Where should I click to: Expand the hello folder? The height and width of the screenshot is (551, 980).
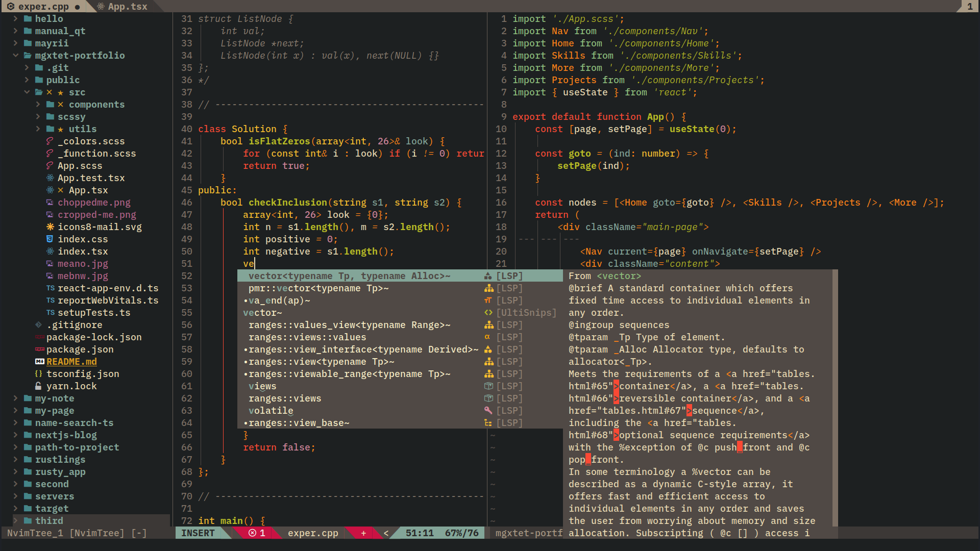click(x=15, y=18)
